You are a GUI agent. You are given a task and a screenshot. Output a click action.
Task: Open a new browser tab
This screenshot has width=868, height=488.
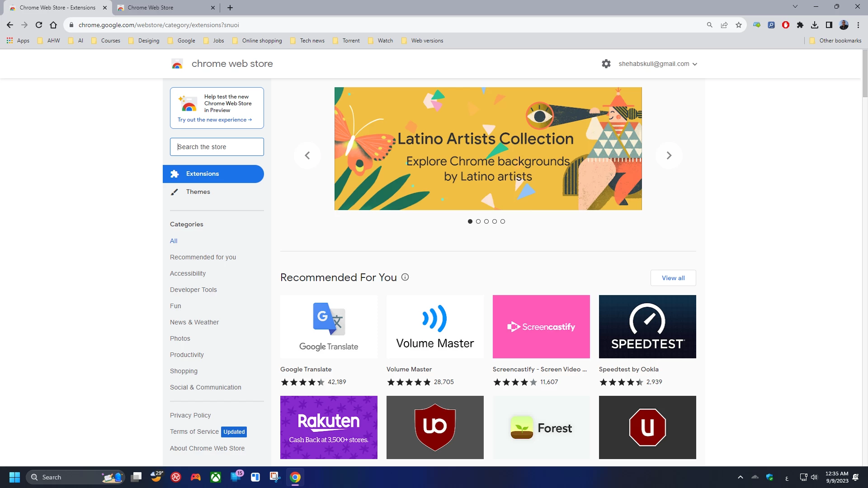coord(230,8)
